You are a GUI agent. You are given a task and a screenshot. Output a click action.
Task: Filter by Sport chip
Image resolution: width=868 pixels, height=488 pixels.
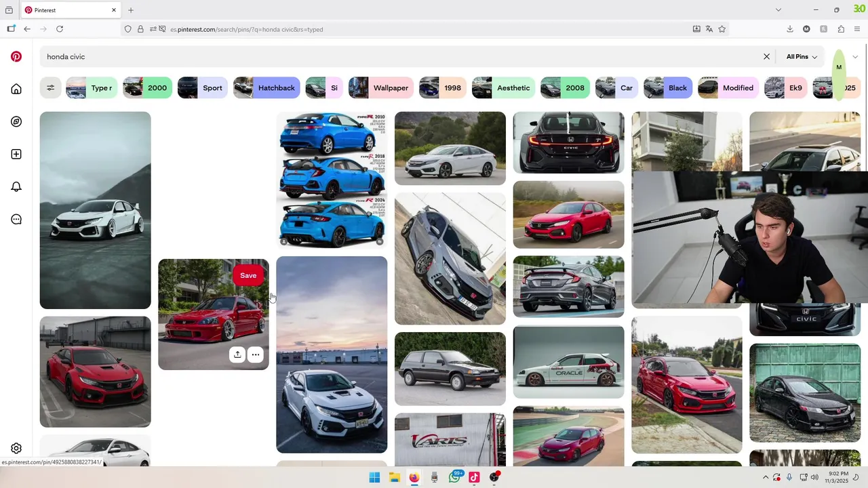tap(202, 88)
